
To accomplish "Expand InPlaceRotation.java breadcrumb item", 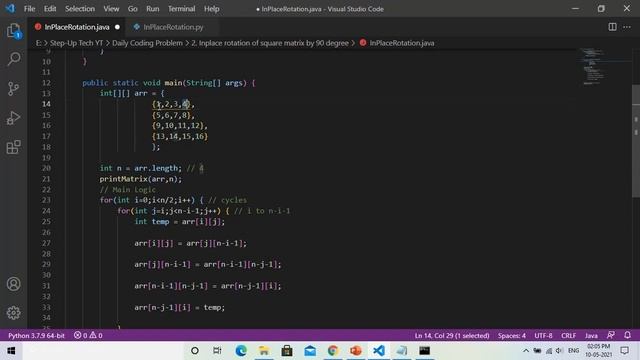I will (x=397, y=43).
